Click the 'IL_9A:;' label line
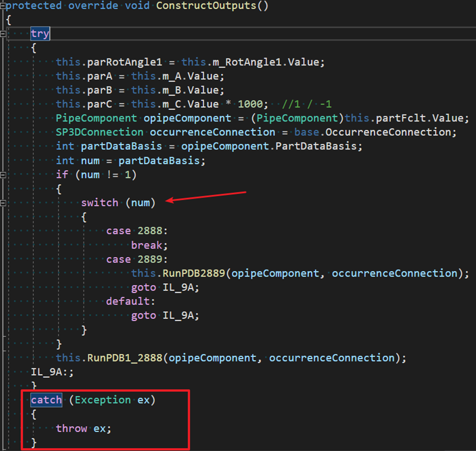 pyautogui.click(x=52, y=372)
